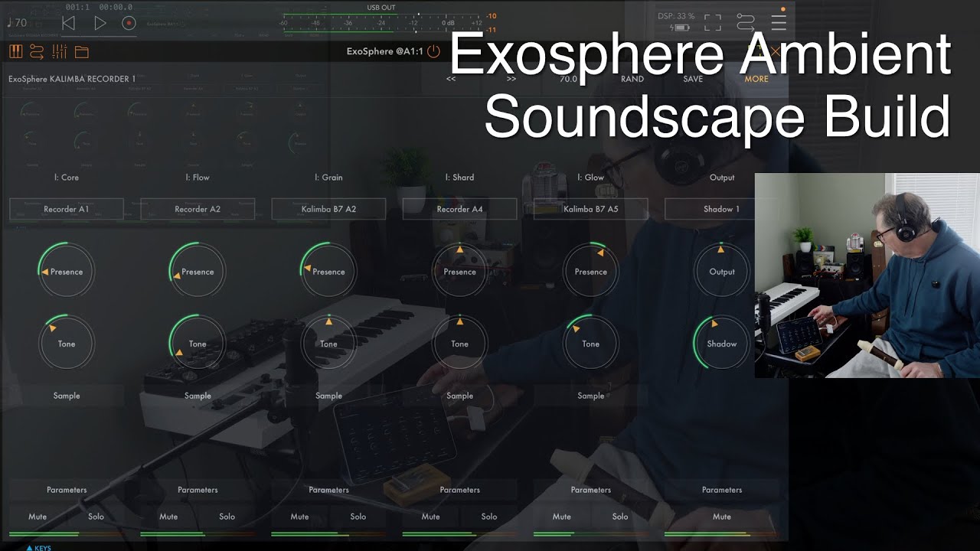The height and width of the screenshot is (551, 980).
Task: Click the preset name ExoSphere KALIMBA RECORDER 1
Action: (72, 79)
